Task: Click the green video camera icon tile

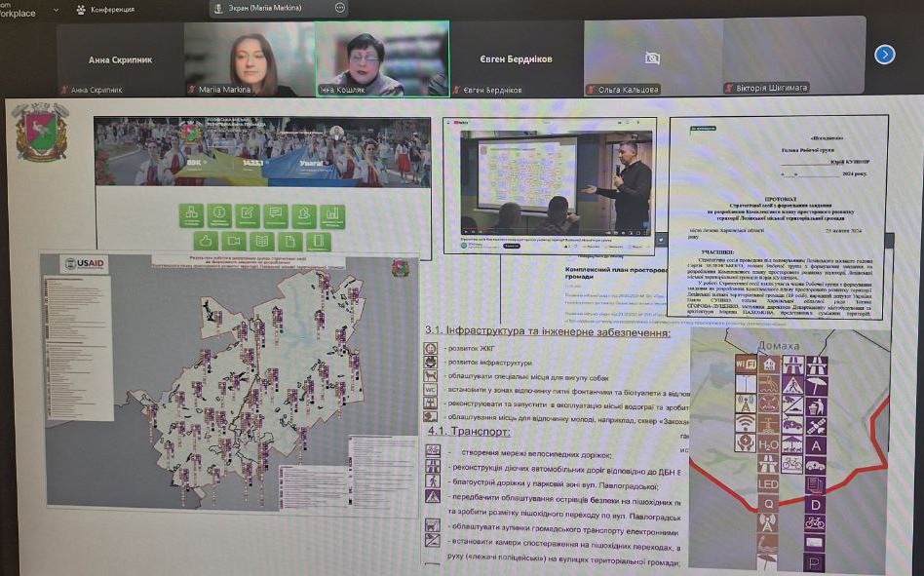Action: click(x=233, y=241)
